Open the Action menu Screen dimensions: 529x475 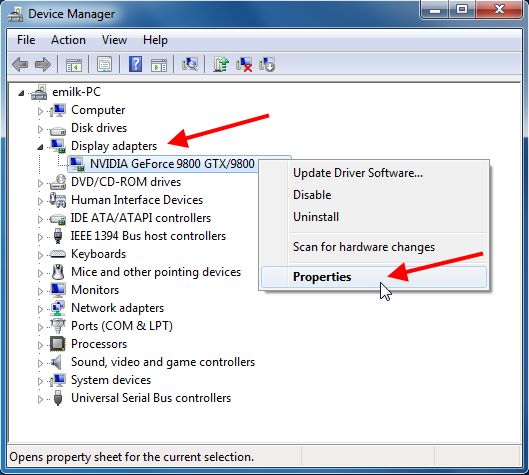(x=68, y=40)
